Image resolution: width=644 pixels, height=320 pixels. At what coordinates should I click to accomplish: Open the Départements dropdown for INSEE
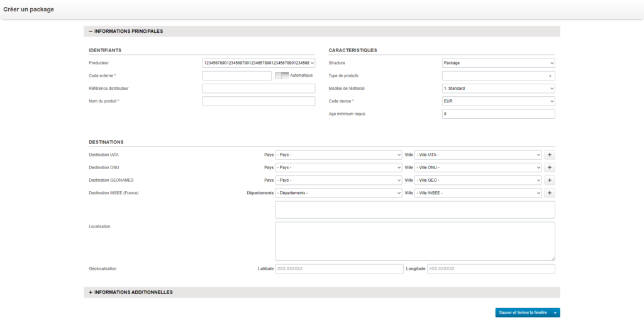point(338,193)
